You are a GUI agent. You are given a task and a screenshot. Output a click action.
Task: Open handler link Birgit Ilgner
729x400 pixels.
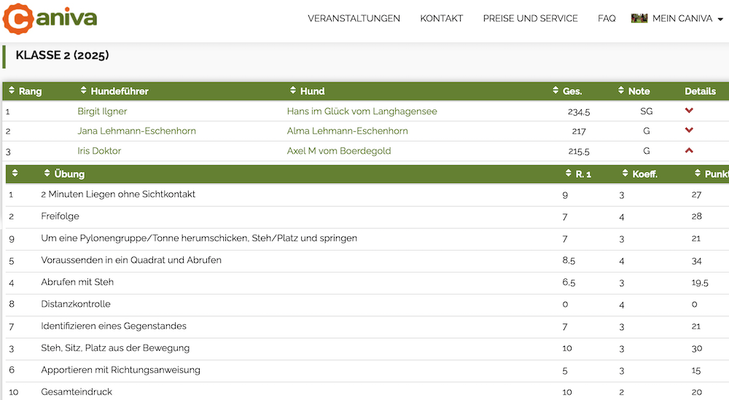pyautogui.click(x=103, y=112)
